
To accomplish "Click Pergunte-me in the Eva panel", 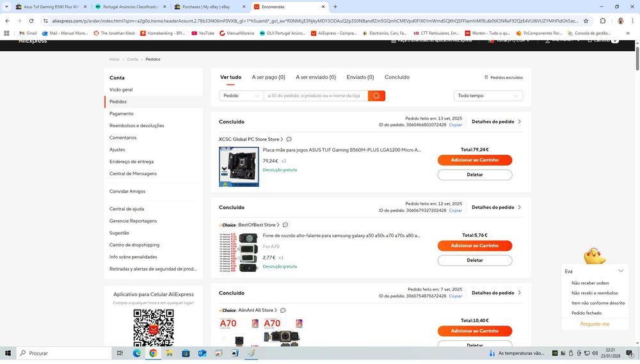I will coord(595,324).
